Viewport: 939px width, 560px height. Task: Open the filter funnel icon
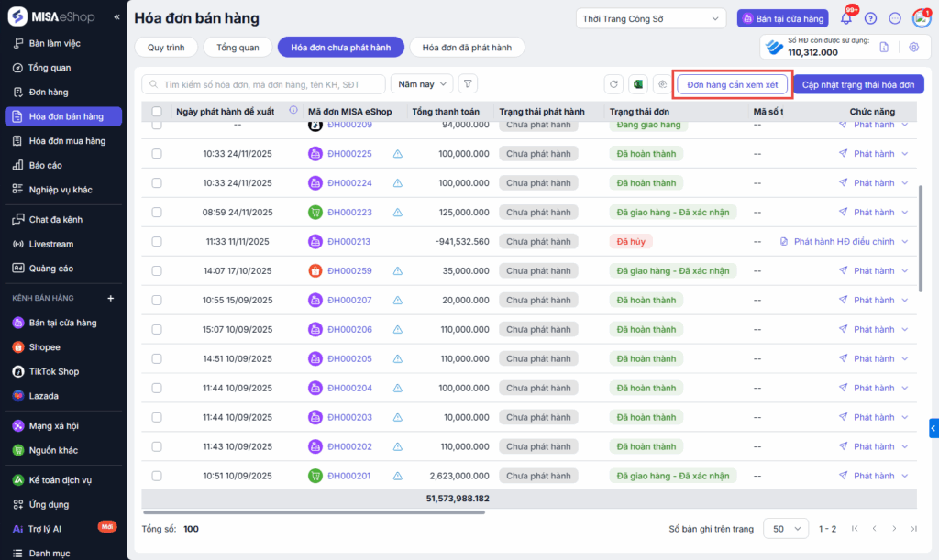[468, 84]
